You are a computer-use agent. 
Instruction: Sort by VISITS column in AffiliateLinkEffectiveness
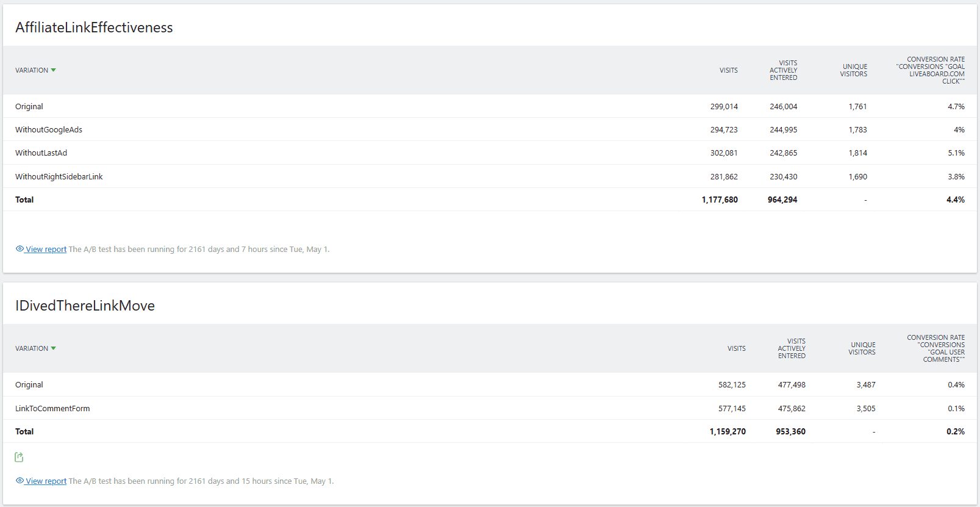[728, 70]
